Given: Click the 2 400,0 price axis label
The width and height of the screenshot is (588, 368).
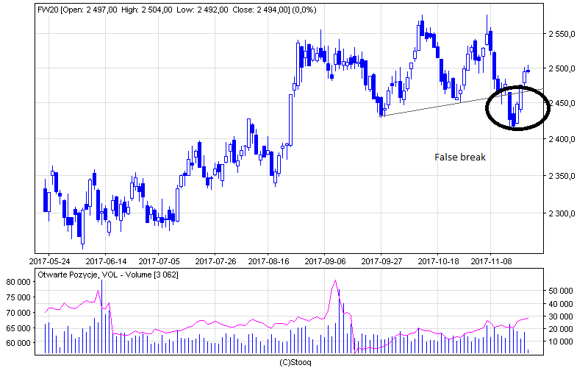Looking at the screenshot, I should (562, 139).
